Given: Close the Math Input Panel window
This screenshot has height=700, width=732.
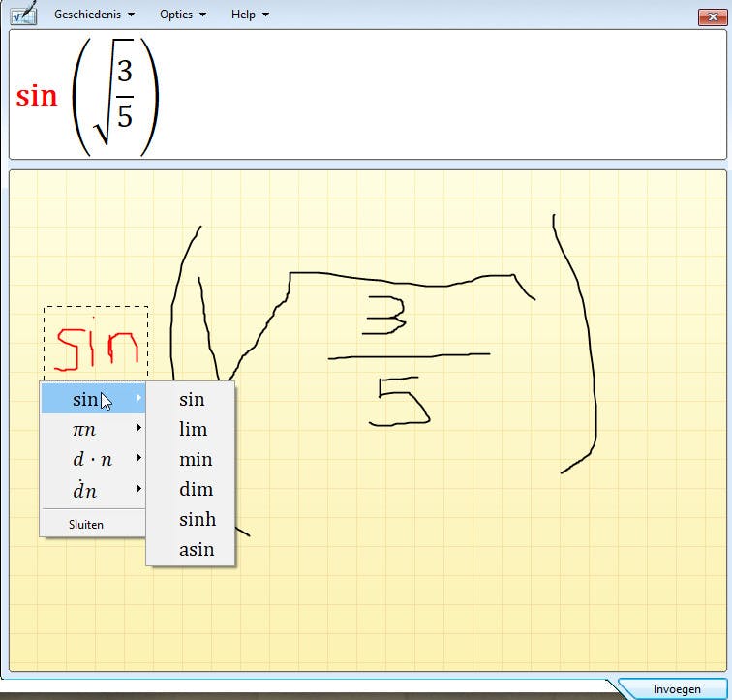Looking at the screenshot, I should tap(713, 16).
